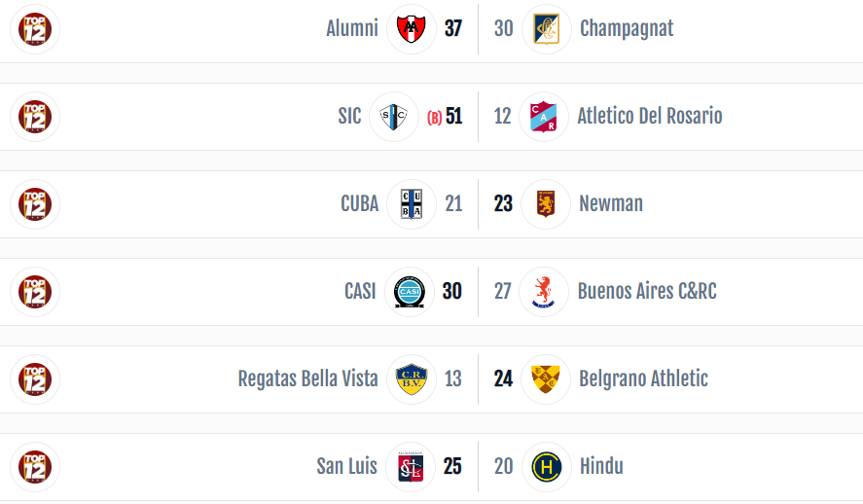
Task: Click SIC score 51 with bonus marker
Action: pos(445,116)
